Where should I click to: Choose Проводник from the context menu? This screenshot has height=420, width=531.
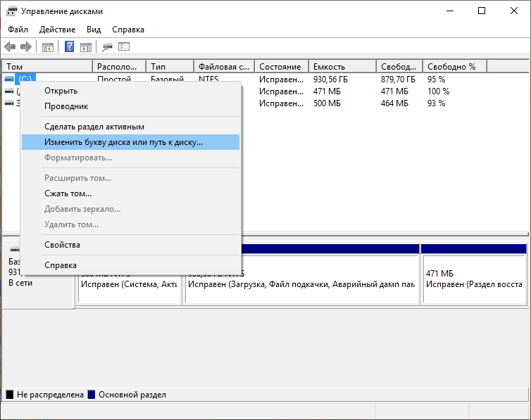pos(130,106)
